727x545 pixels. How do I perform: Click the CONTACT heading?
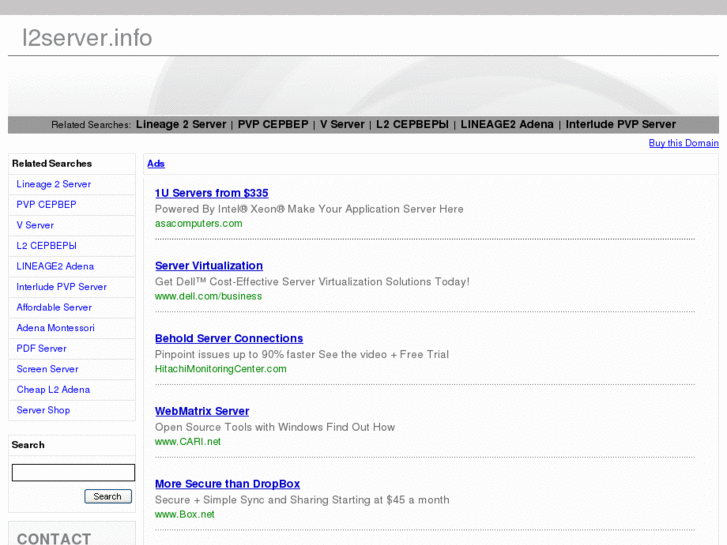pos(54,538)
